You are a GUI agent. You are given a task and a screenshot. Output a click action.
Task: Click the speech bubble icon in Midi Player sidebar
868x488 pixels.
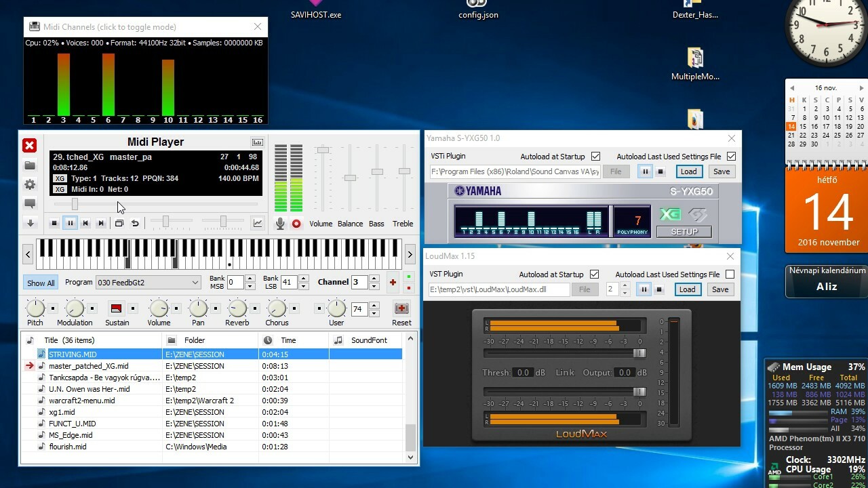click(x=29, y=203)
